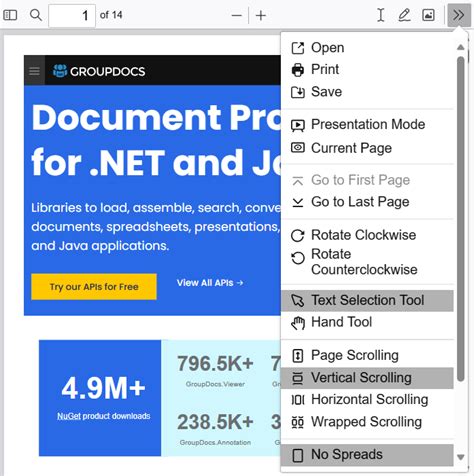This screenshot has height=476, width=474.
Task: Select Rotate Clockwise menu entry
Action: 367,235
